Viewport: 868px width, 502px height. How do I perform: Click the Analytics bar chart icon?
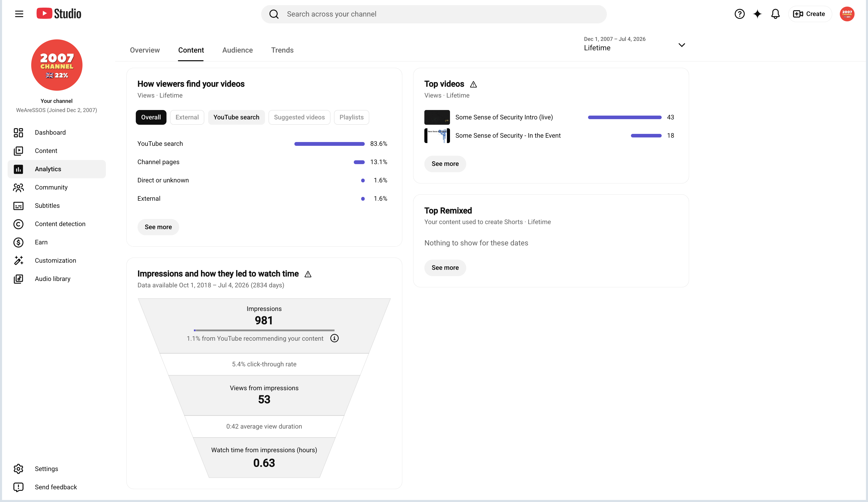pos(18,169)
